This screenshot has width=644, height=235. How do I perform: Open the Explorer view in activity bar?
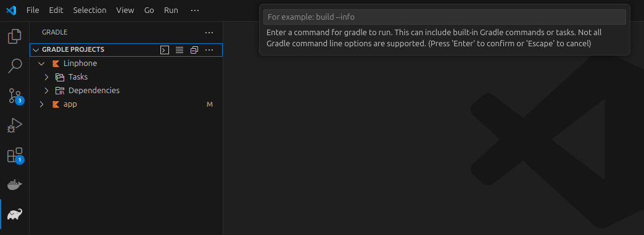coord(15,36)
